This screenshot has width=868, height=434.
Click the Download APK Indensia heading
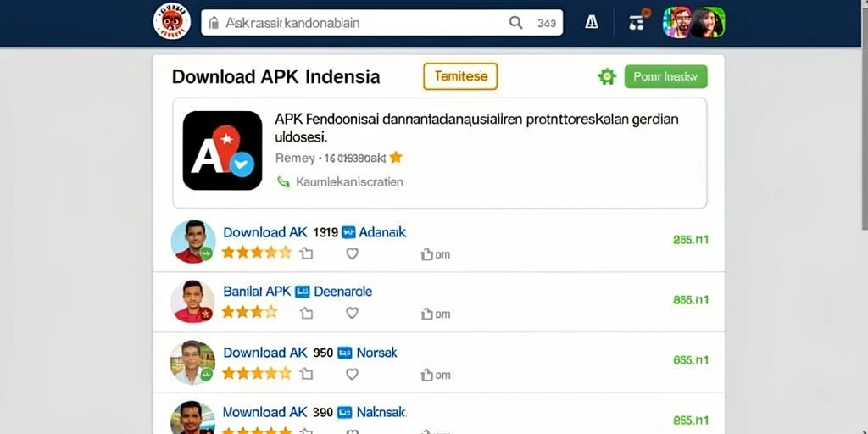tap(275, 76)
